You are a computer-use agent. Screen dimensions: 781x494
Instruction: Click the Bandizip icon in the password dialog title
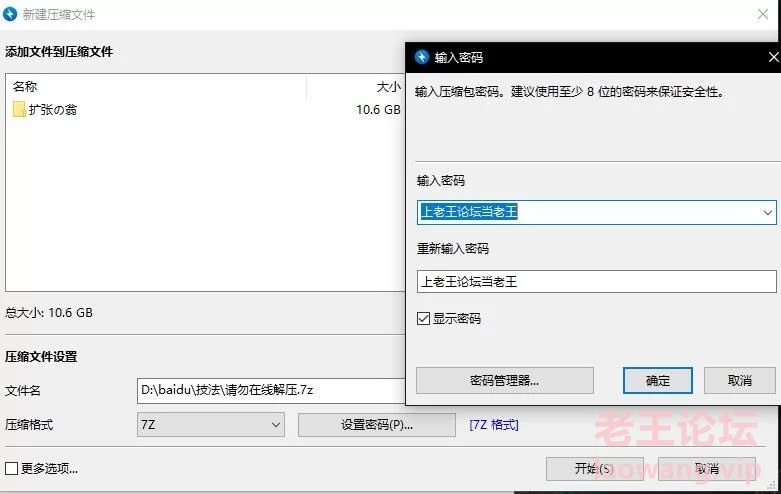pos(422,57)
